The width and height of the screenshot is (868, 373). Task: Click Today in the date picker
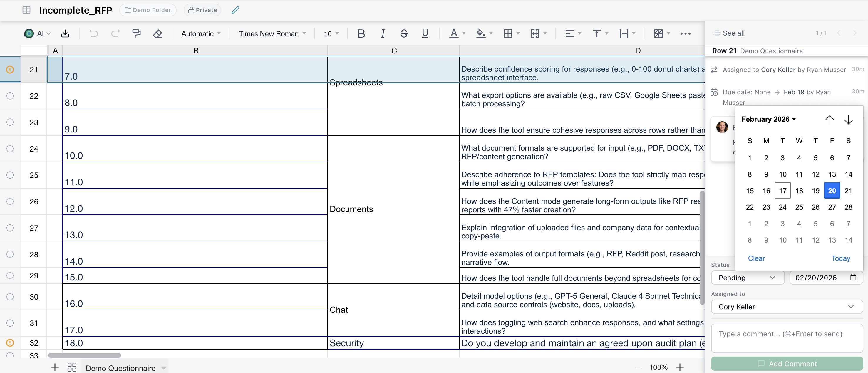tap(840, 258)
